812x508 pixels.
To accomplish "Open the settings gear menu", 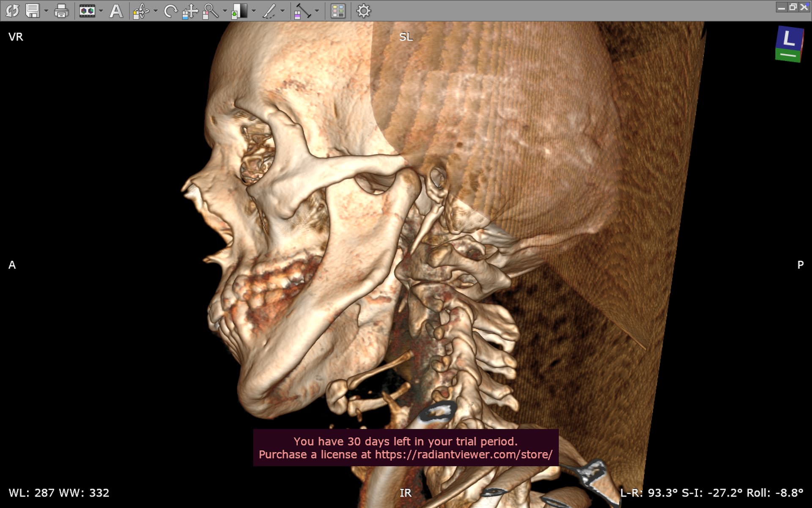I will [x=363, y=11].
